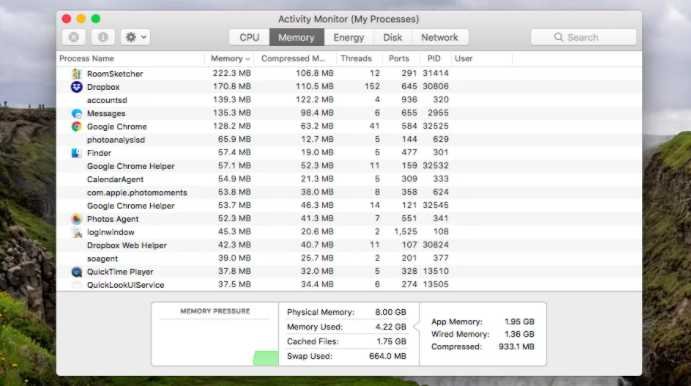
Task: Select the photoanalysisd process row
Action: 349,140
